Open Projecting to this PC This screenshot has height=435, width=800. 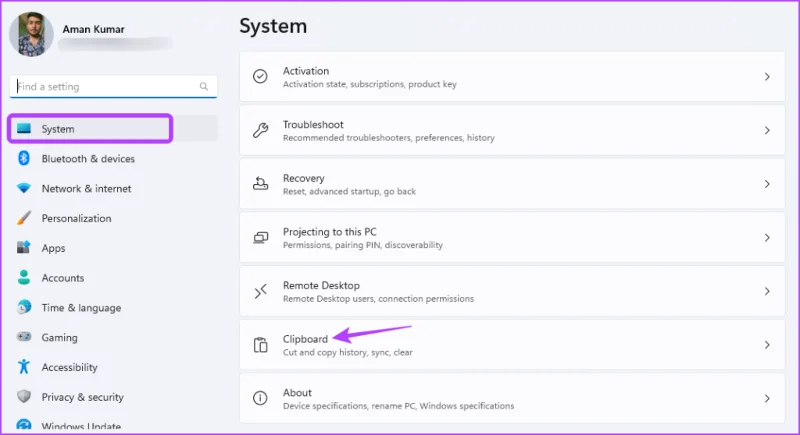click(512, 238)
